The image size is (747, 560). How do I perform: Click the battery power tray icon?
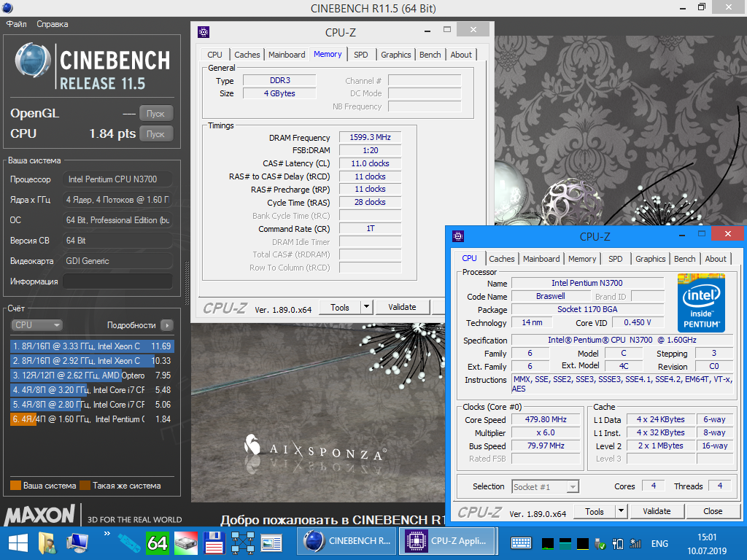619,543
